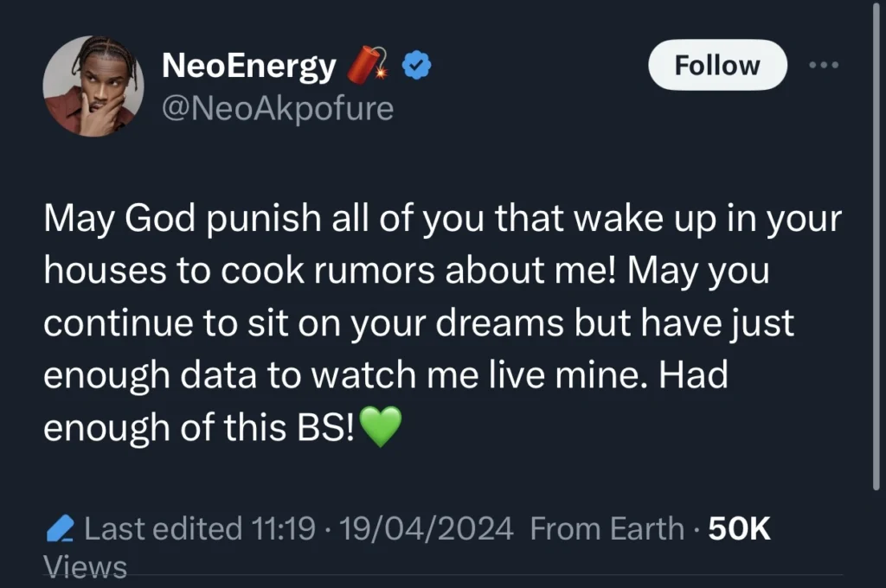Select the tweet text body
The height and width of the screenshot is (588, 886).
pos(433,322)
